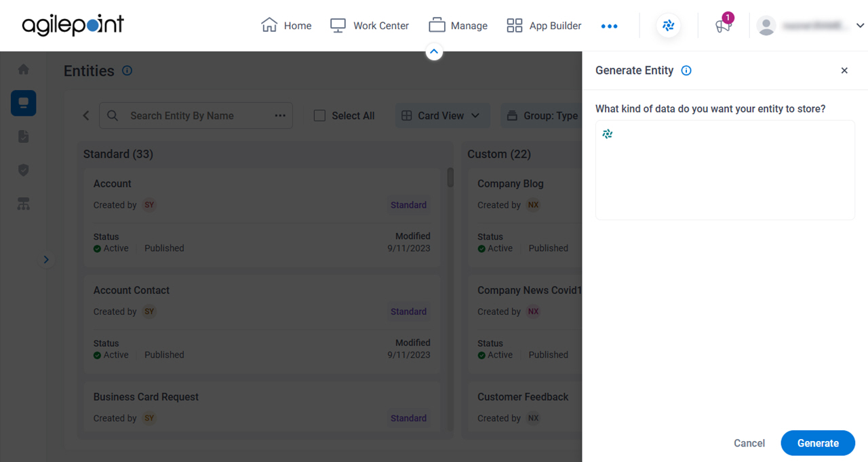Click the AgilePoint logo
The width and height of the screenshot is (868, 462).
tap(73, 25)
